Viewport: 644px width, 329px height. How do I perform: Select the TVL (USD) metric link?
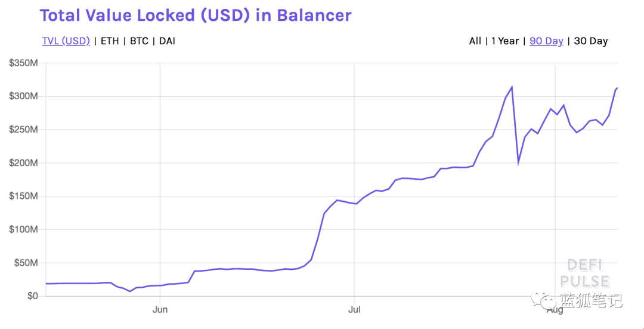[66, 41]
